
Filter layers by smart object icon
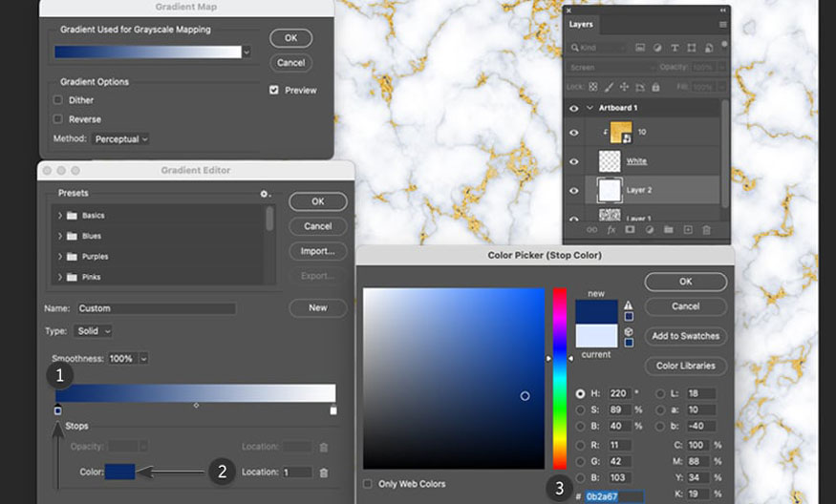point(709,48)
